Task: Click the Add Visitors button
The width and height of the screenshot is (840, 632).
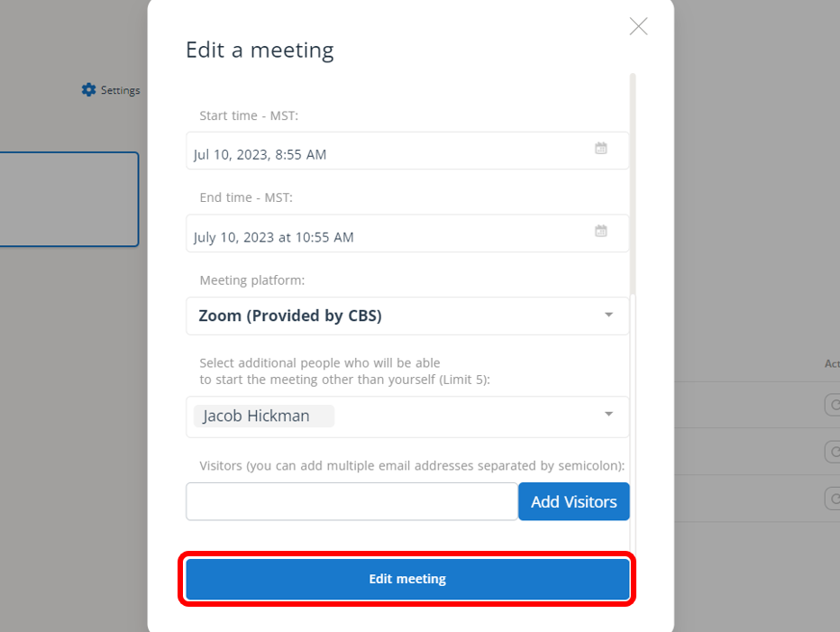Action: 573,502
